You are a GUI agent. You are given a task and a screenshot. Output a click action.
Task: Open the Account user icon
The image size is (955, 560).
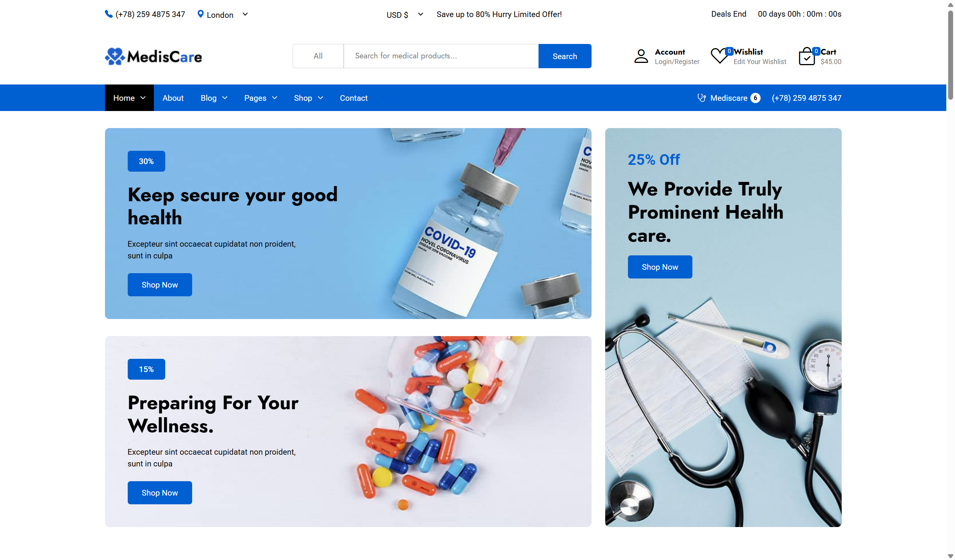641,56
